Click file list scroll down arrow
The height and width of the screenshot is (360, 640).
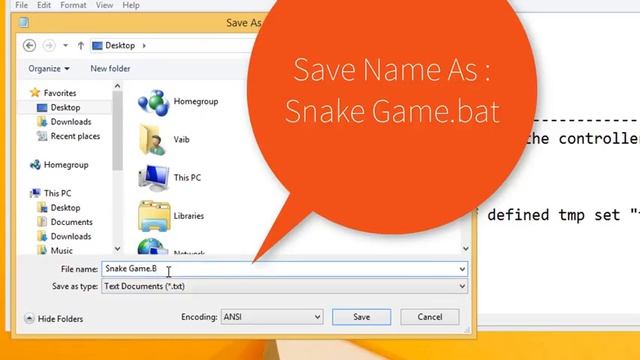(x=466, y=249)
